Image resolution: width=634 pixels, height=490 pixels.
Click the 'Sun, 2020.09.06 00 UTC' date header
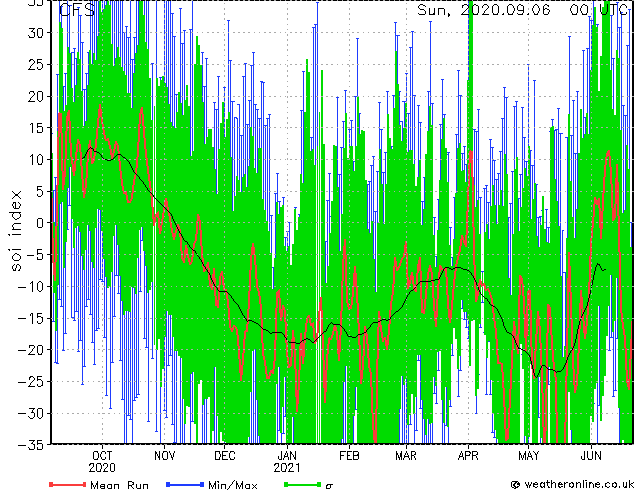522,10
